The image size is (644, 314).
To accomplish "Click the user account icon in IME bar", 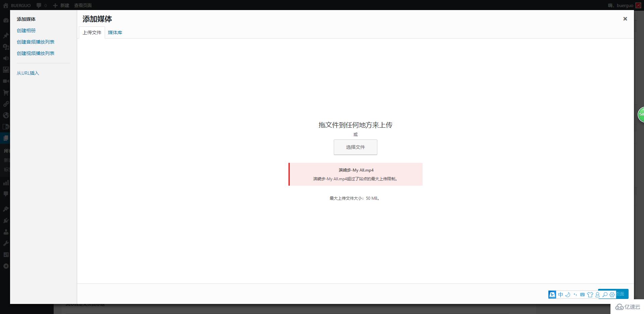I will click(597, 295).
